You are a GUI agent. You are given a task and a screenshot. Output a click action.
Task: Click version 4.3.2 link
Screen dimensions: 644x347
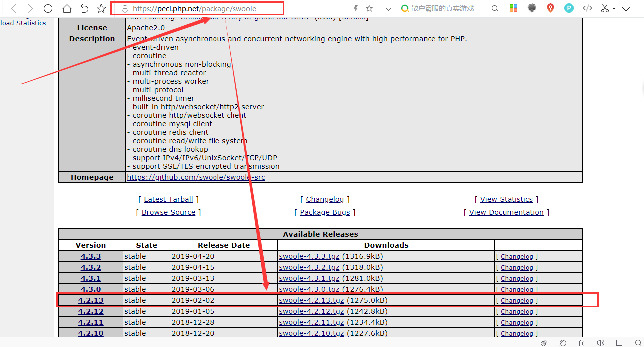tap(91, 267)
